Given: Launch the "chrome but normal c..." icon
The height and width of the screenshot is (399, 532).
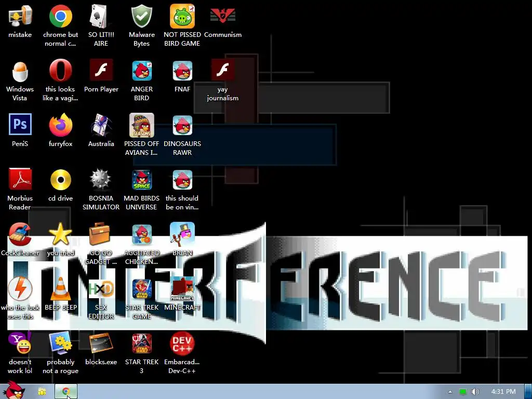Looking at the screenshot, I should 60,16.
